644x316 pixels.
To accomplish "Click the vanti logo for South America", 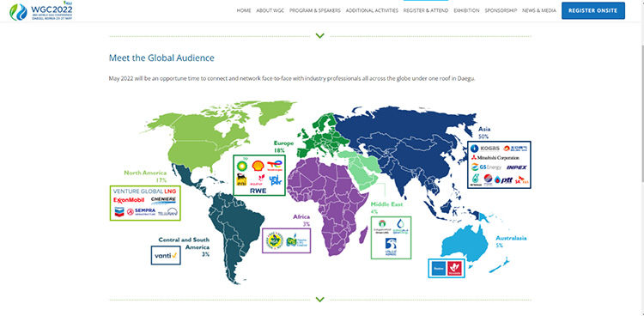I will 166,255.
